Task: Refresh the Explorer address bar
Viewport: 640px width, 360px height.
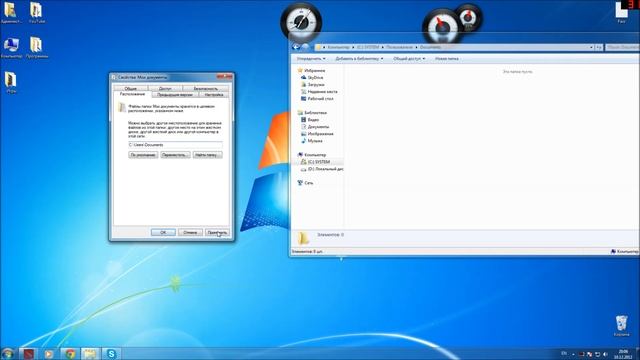Action: (599, 47)
